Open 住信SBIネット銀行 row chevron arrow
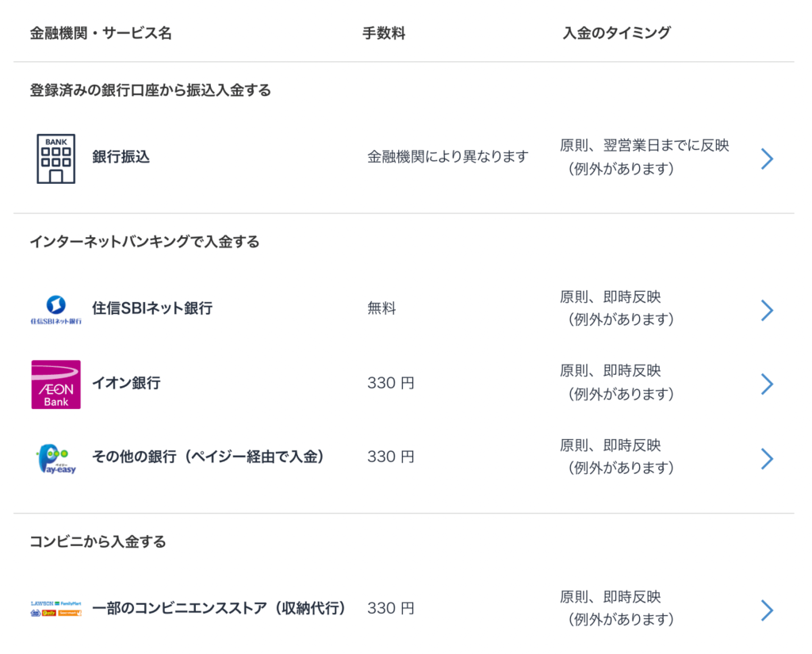Screen dimensions: 812x654 (767, 310)
